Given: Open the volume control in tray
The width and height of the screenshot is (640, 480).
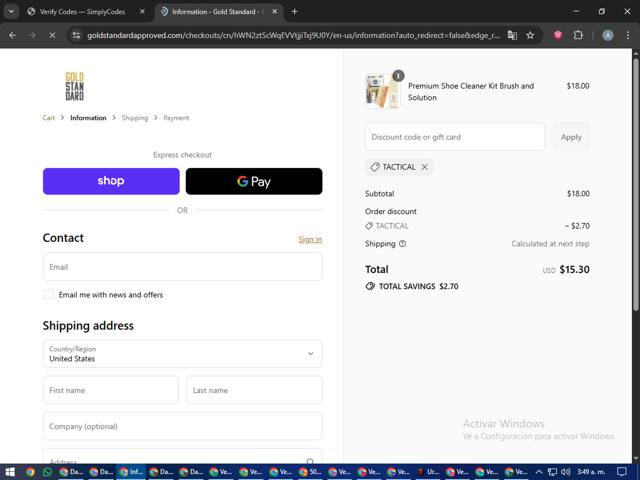Looking at the screenshot, I should click(x=566, y=472).
